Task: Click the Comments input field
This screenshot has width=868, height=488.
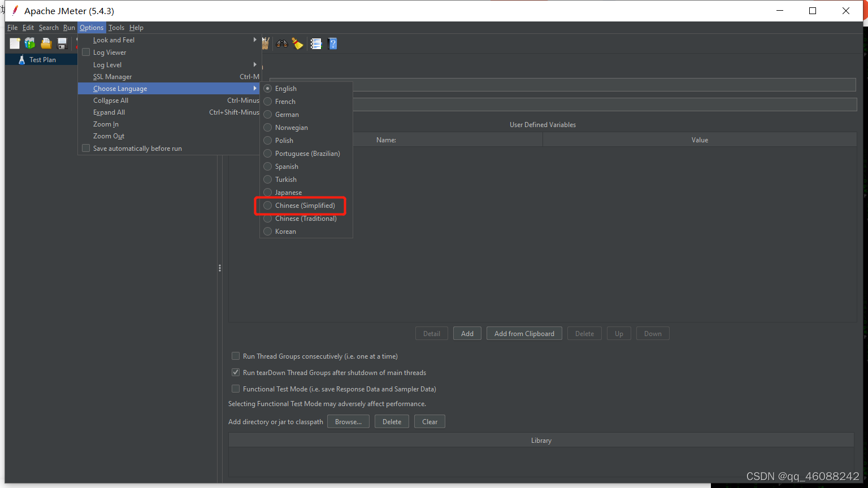Action: pos(605,104)
